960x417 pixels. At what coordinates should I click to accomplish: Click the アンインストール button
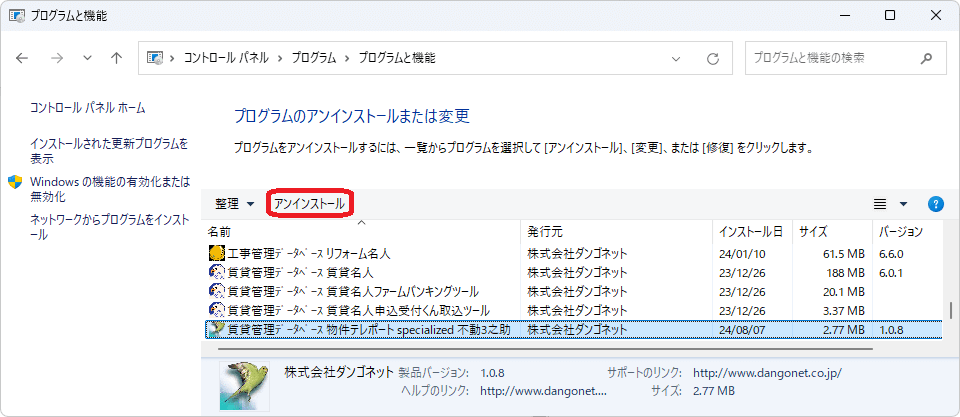click(x=309, y=204)
